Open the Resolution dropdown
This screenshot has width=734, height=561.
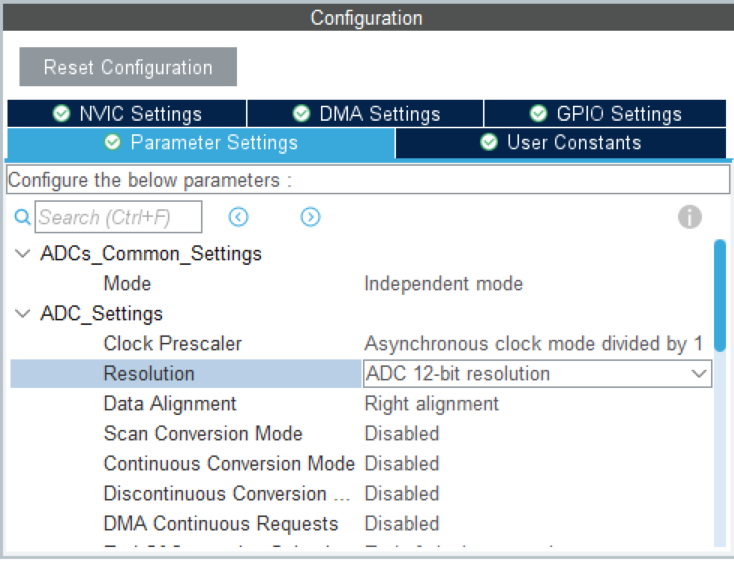click(x=699, y=374)
